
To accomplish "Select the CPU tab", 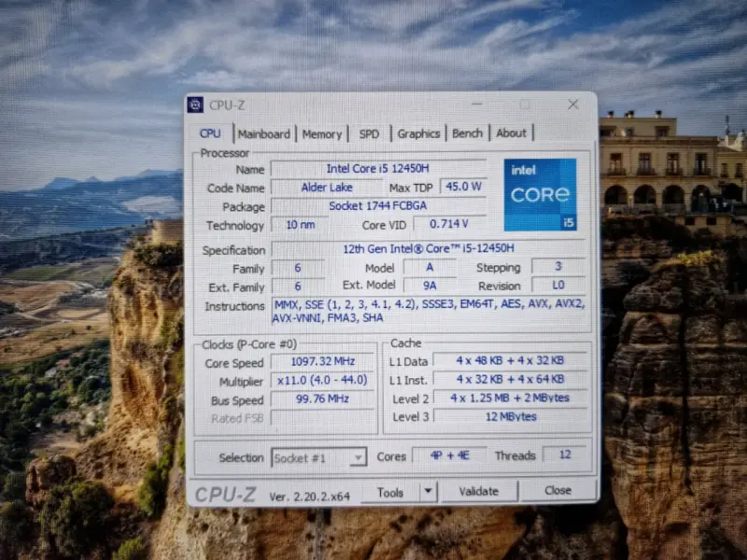I will tap(210, 133).
